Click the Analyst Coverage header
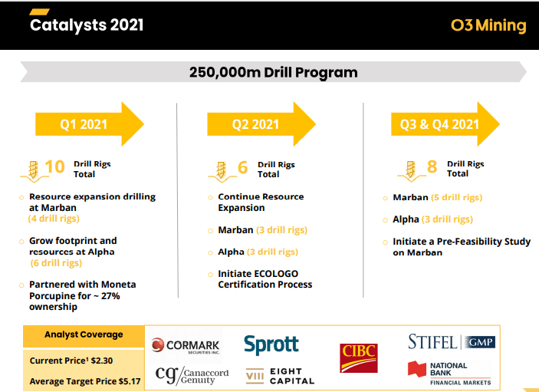Screen dimensions: 539x392 point(84,334)
